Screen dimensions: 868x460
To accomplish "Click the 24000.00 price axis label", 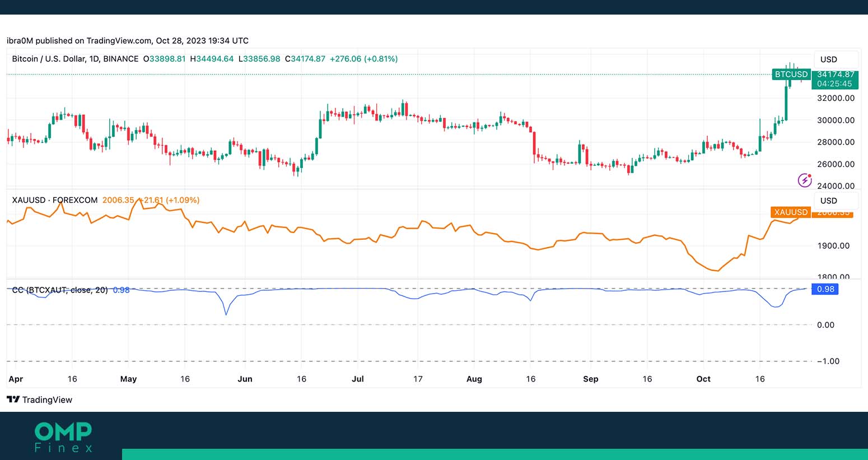I will click(x=836, y=185).
